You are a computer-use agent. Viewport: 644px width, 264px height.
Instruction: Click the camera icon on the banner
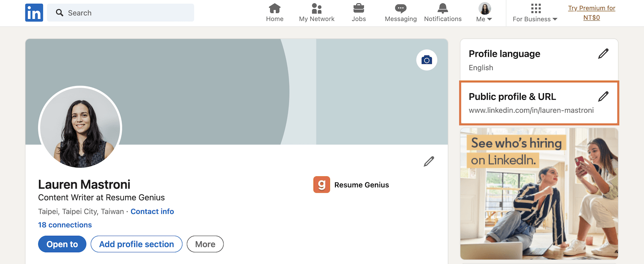point(426,60)
